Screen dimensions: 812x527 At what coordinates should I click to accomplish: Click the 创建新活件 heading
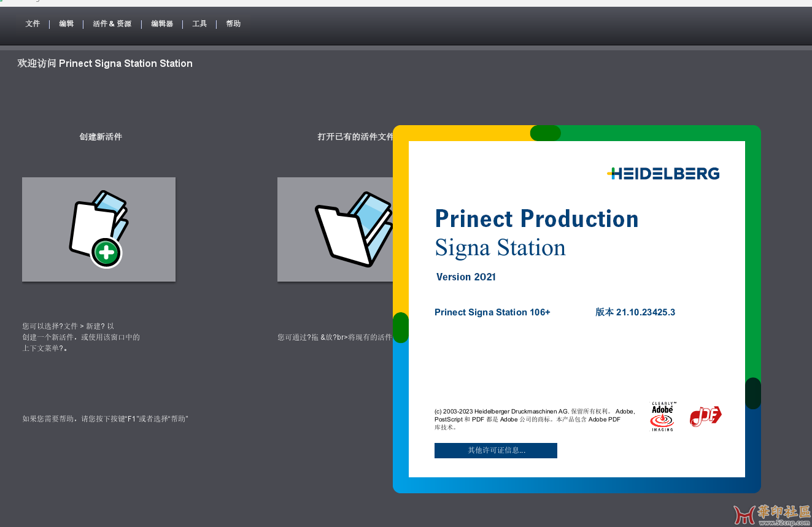click(101, 137)
